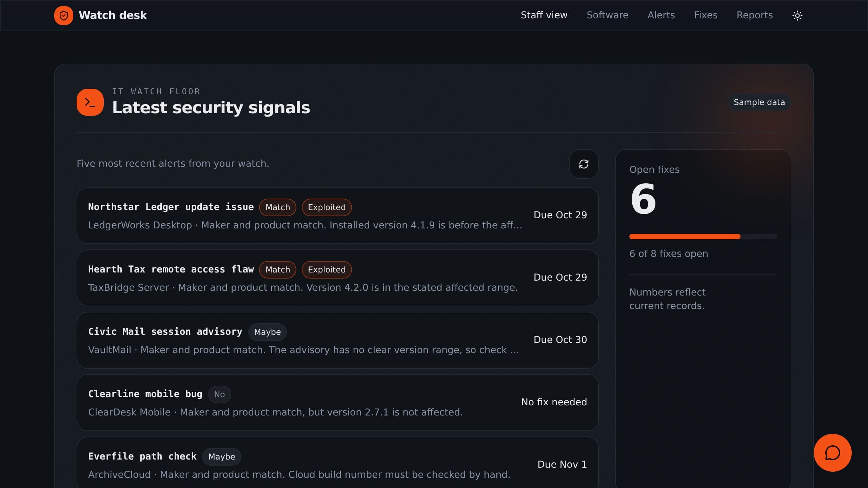Open the Everfile path check alert
This screenshot has height=488, width=868.
tap(337, 463)
